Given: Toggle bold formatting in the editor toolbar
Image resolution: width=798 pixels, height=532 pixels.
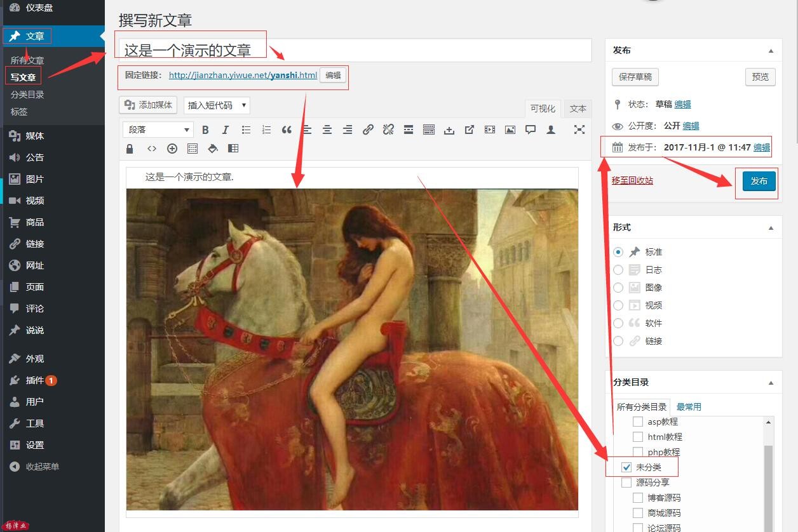Looking at the screenshot, I should point(205,130).
